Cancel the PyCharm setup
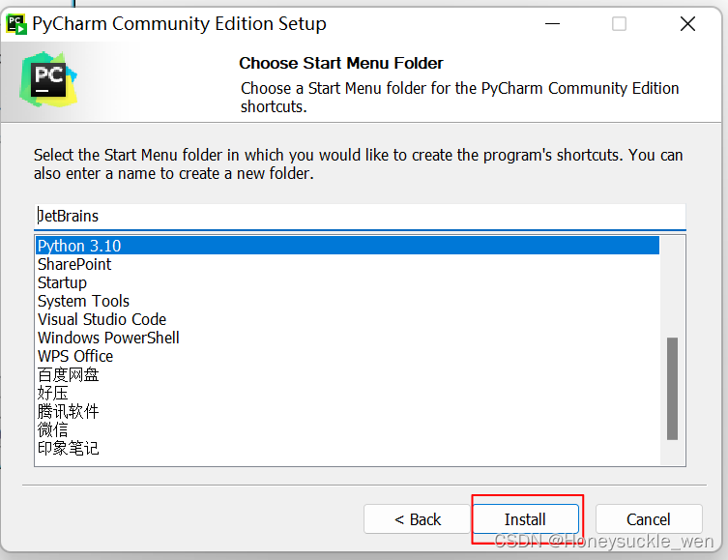Screen dimensions: 728x560 (649, 519)
